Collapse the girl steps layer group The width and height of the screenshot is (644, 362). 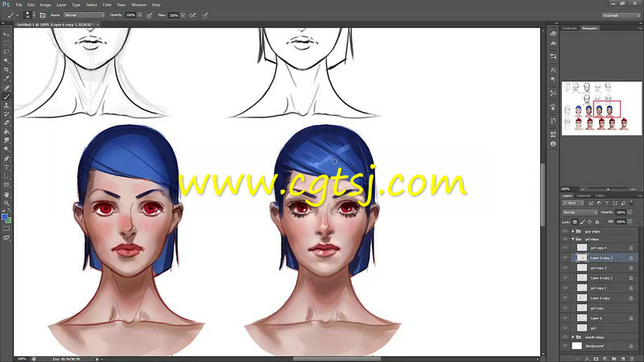[573, 239]
